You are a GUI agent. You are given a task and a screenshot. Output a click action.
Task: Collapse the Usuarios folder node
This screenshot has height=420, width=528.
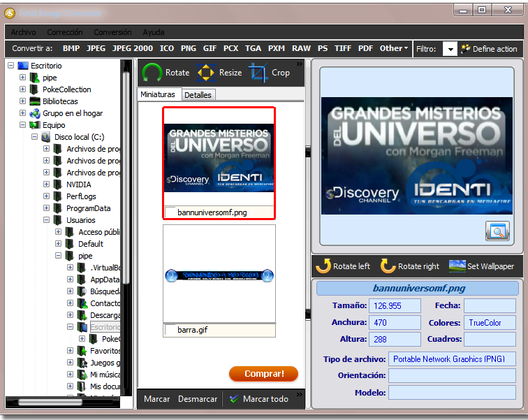pos(47,220)
